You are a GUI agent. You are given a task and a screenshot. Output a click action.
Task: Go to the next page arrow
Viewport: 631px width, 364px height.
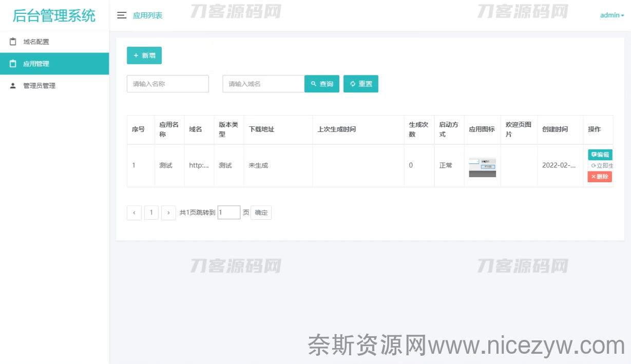[x=168, y=213]
